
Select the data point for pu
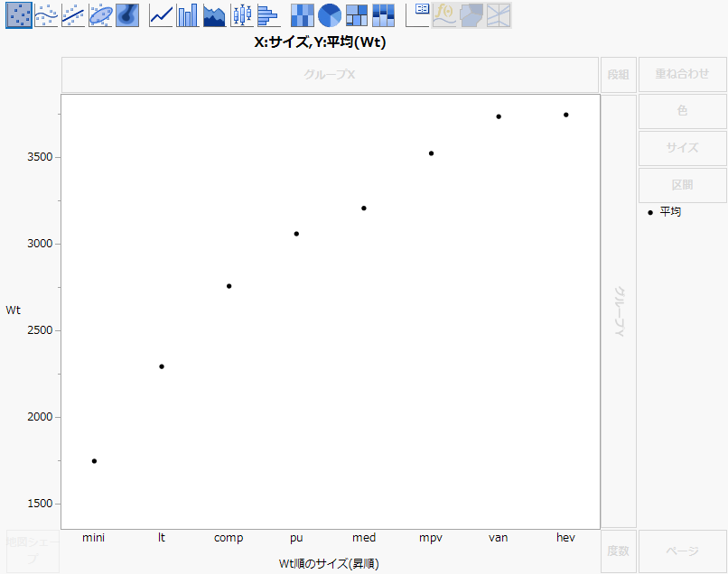point(296,234)
